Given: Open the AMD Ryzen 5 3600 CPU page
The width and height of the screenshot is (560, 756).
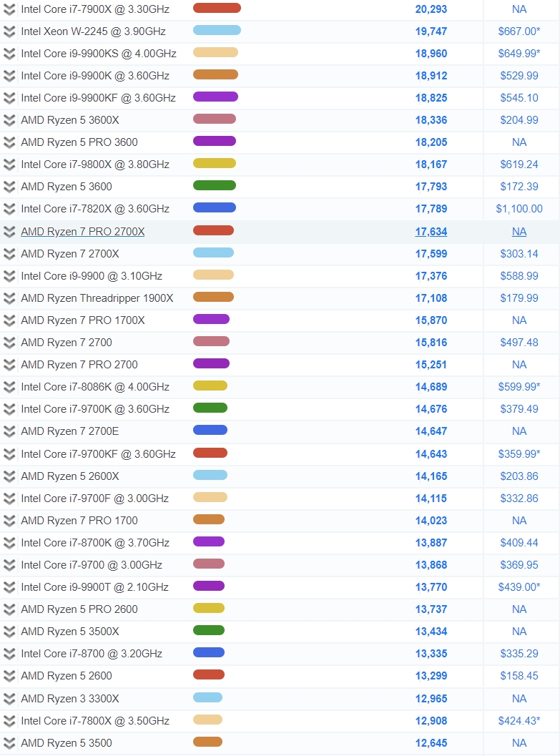Looking at the screenshot, I should click(x=67, y=187).
